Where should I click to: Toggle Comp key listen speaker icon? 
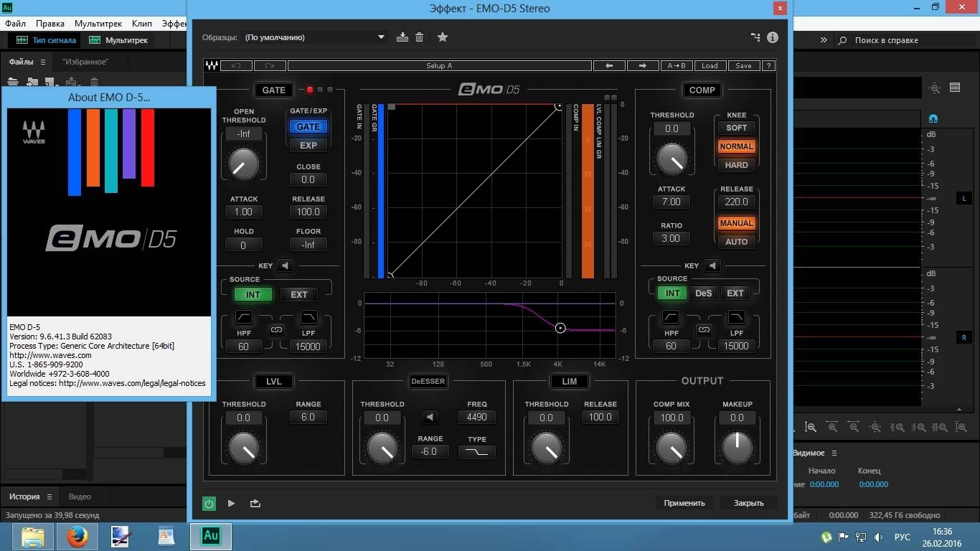(712, 265)
